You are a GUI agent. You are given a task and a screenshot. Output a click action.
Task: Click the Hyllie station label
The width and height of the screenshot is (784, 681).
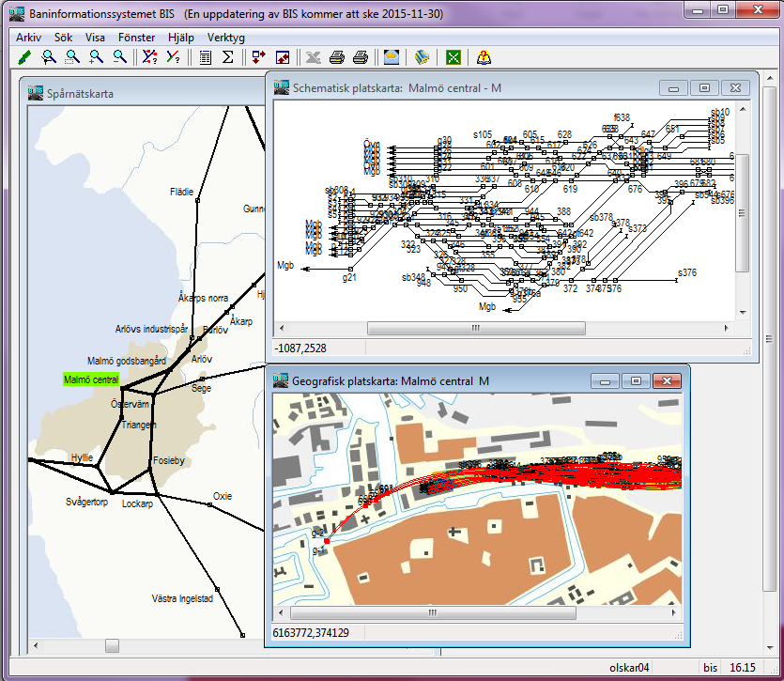(82, 457)
